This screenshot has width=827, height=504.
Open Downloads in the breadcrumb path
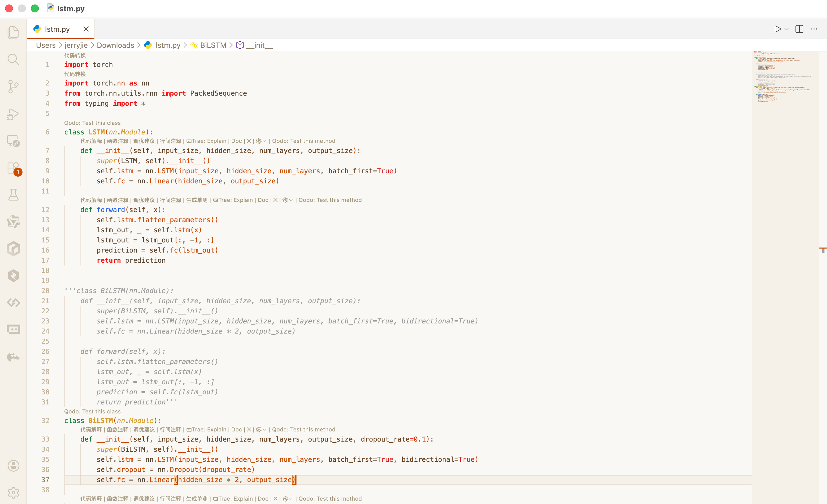point(115,45)
